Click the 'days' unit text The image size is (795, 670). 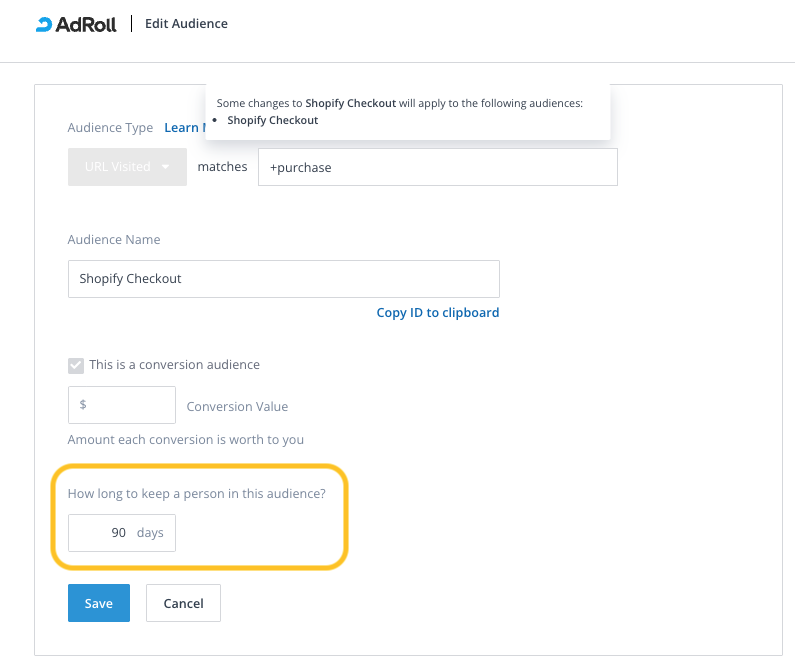click(150, 533)
